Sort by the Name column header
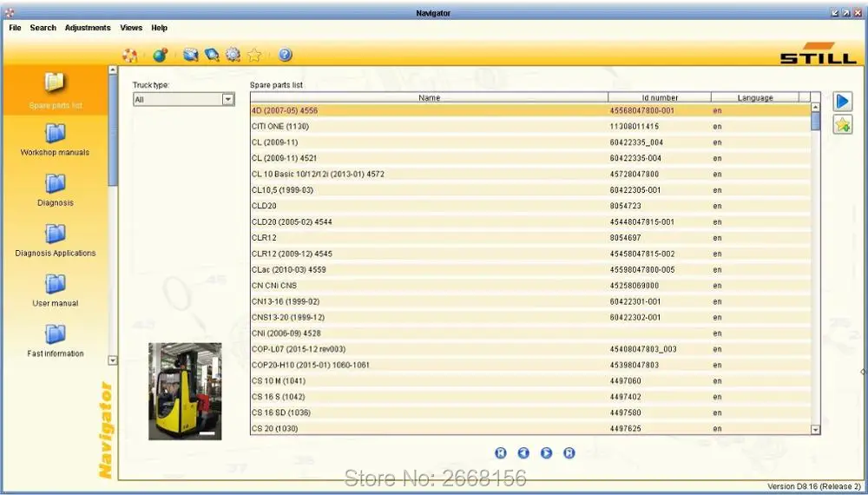Viewport: 868px width, 495px height. tap(429, 97)
